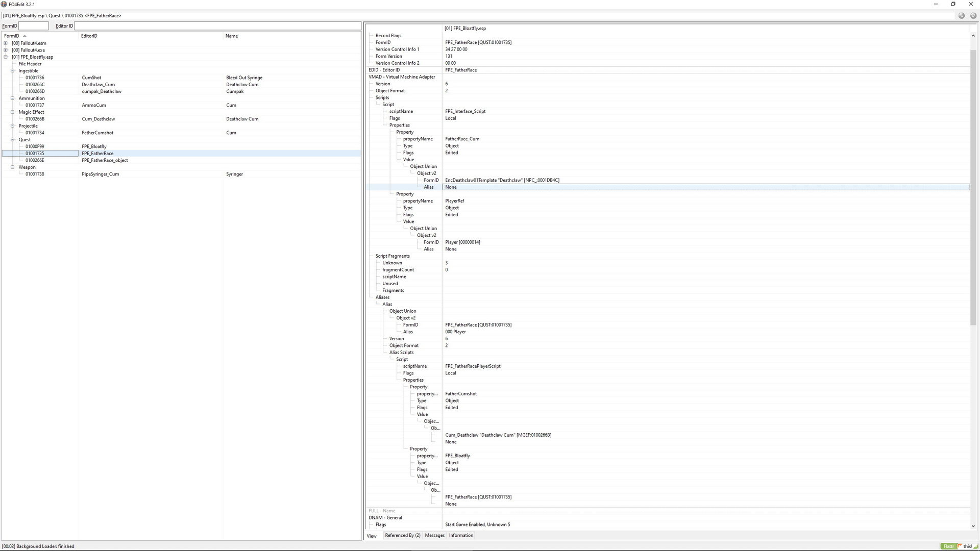This screenshot has width=980, height=551.
Task: Select record 0100266D in Ingestible
Action: (x=181, y=91)
